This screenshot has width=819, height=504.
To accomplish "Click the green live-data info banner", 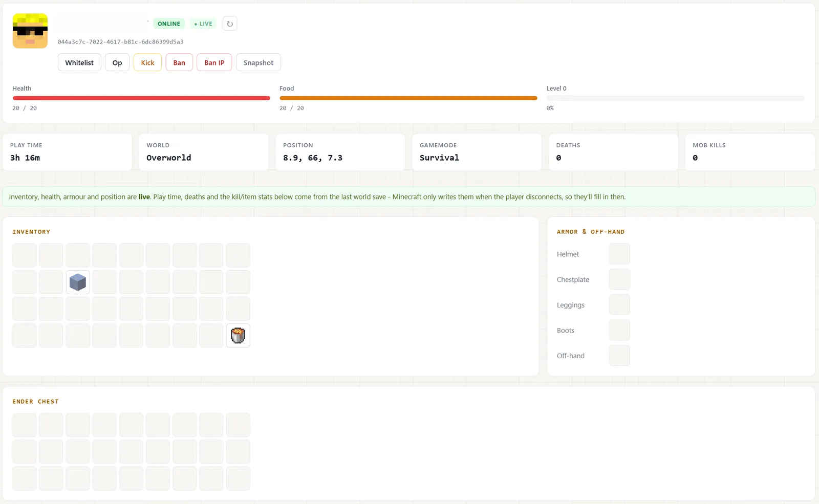I will (408, 197).
